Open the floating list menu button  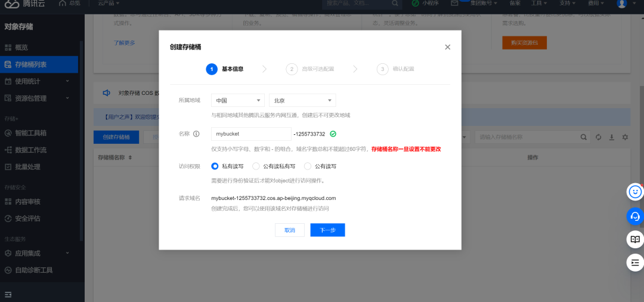(x=635, y=263)
